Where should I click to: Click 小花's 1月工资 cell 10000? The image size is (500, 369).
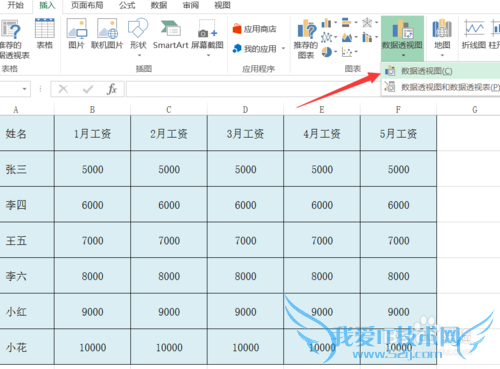92,347
